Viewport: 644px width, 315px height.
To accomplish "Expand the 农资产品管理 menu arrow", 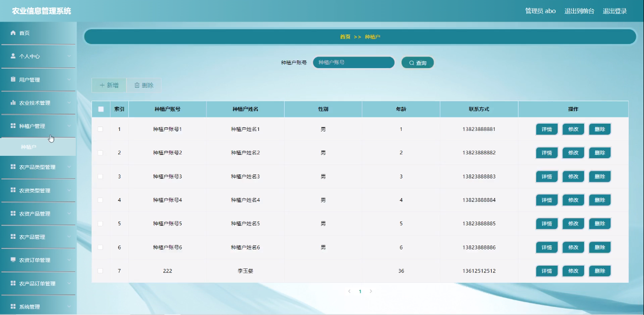I will 69,214.
